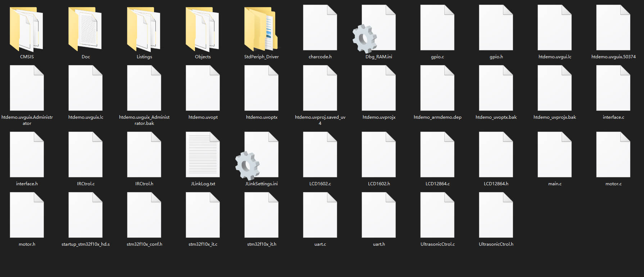Select the main.c file icon
644x277 pixels.
click(554, 154)
